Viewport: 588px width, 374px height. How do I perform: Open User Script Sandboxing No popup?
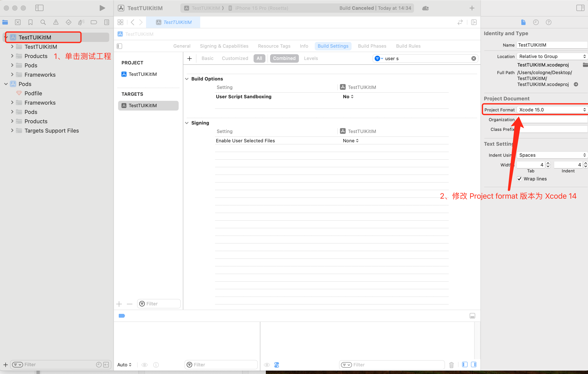[348, 97]
